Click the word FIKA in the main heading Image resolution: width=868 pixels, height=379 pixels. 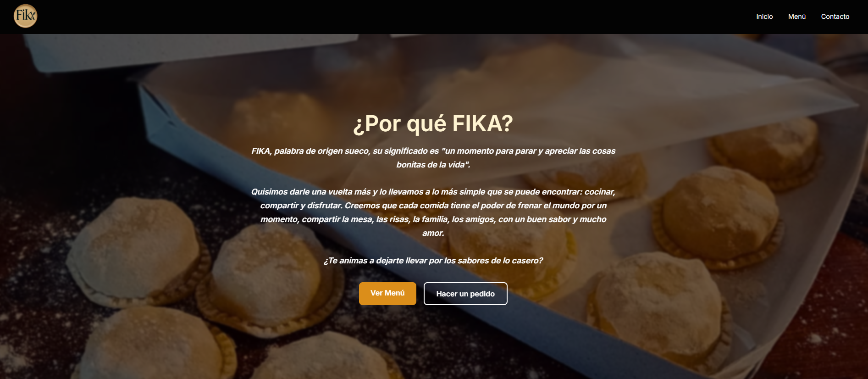pyautogui.click(x=482, y=123)
